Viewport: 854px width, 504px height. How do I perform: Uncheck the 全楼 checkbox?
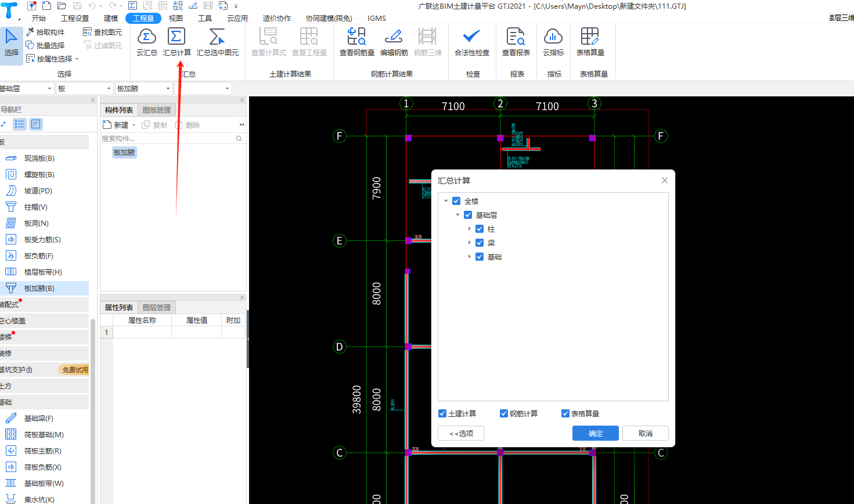tap(456, 201)
